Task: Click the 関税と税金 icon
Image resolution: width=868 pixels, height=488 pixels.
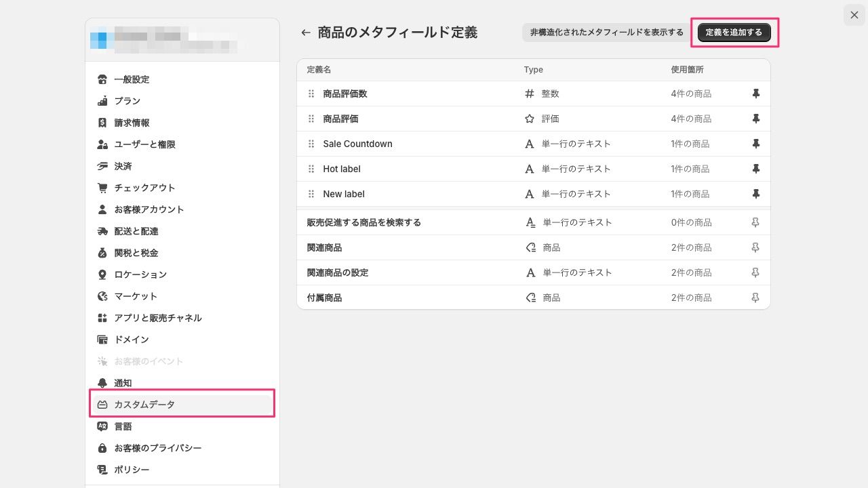Action: (x=102, y=253)
